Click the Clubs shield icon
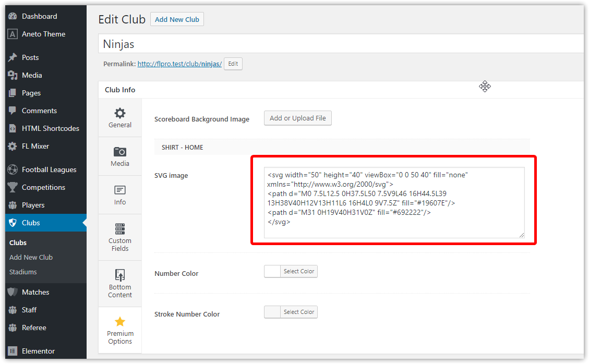The height and width of the screenshot is (364, 589). [13, 223]
